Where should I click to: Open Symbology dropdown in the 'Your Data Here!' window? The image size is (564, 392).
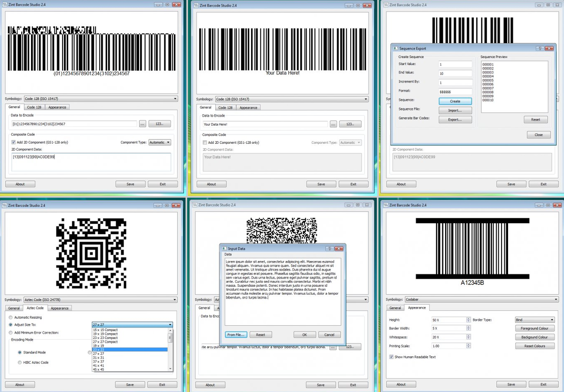[292, 99]
